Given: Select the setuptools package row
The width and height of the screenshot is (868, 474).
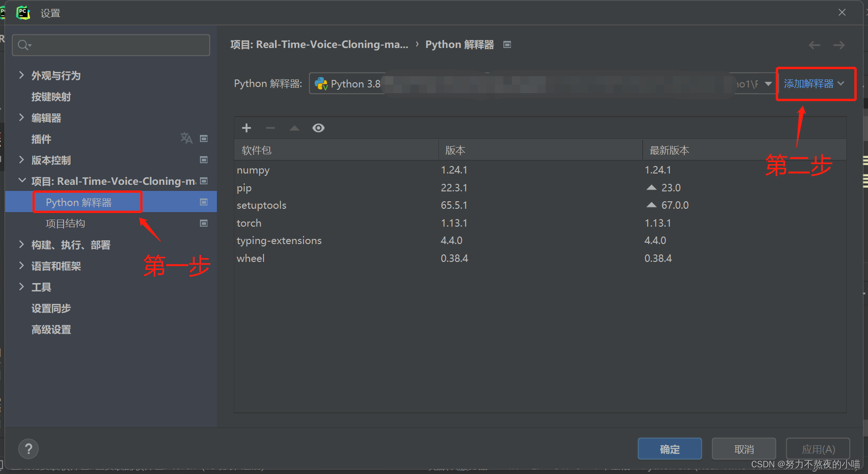Looking at the screenshot, I should tap(540, 205).
